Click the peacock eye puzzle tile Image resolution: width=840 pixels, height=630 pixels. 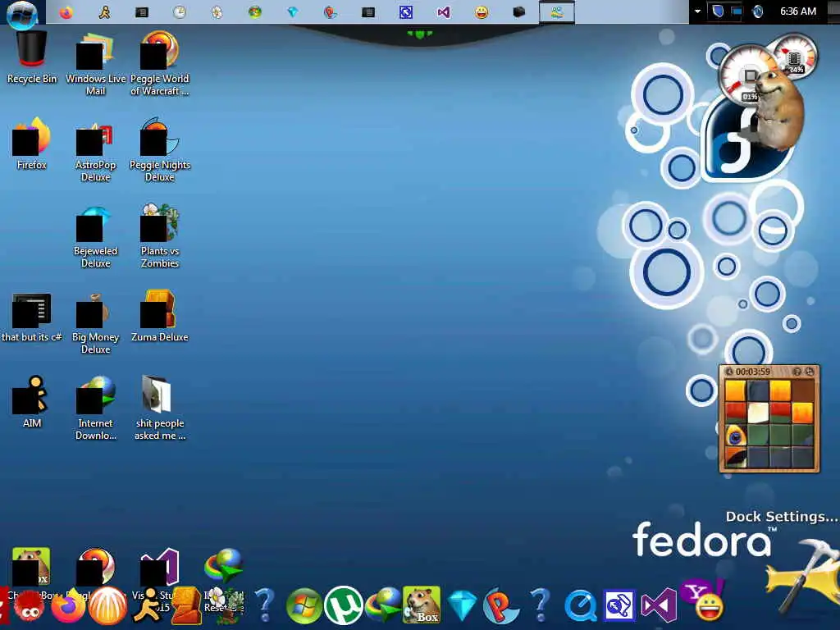(x=736, y=435)
